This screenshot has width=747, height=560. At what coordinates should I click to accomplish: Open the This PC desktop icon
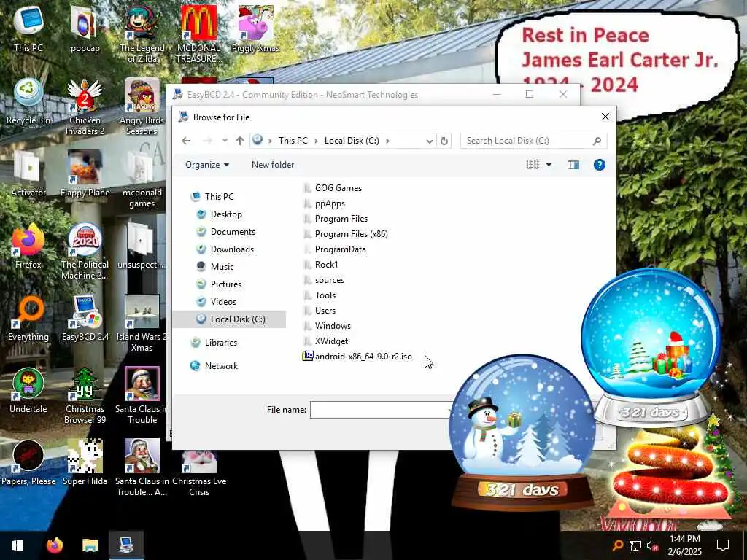(28, 28)
